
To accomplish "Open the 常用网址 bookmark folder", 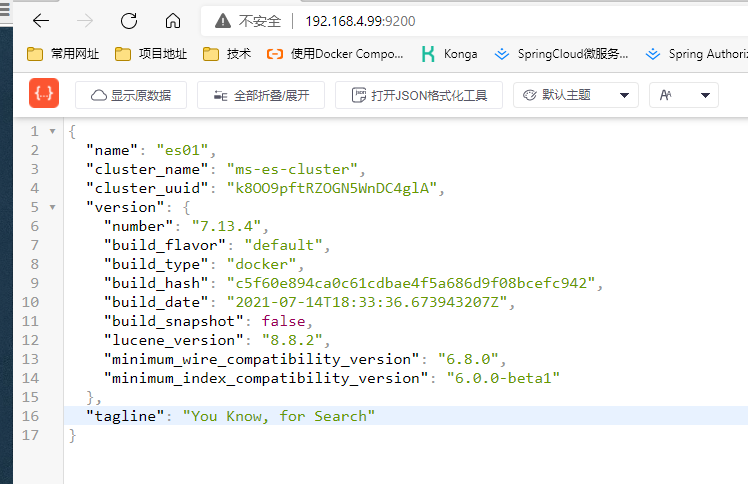I will (62, 54).
